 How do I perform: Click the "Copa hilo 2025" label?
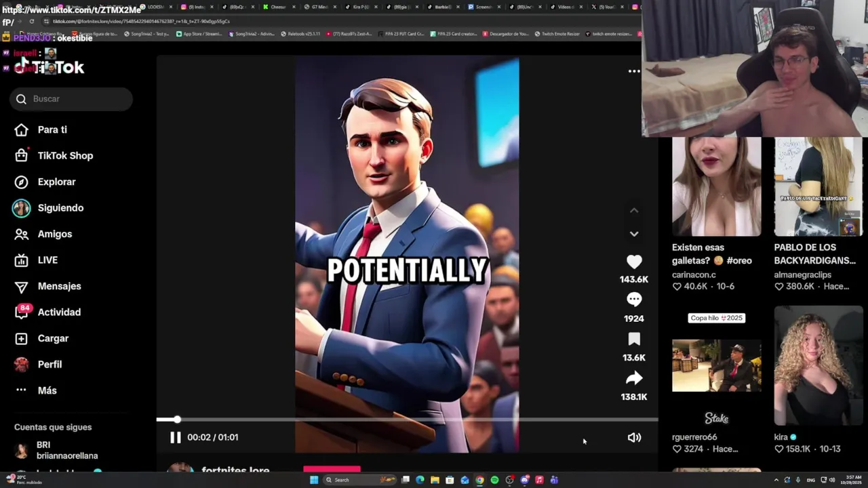pos(716,318)
